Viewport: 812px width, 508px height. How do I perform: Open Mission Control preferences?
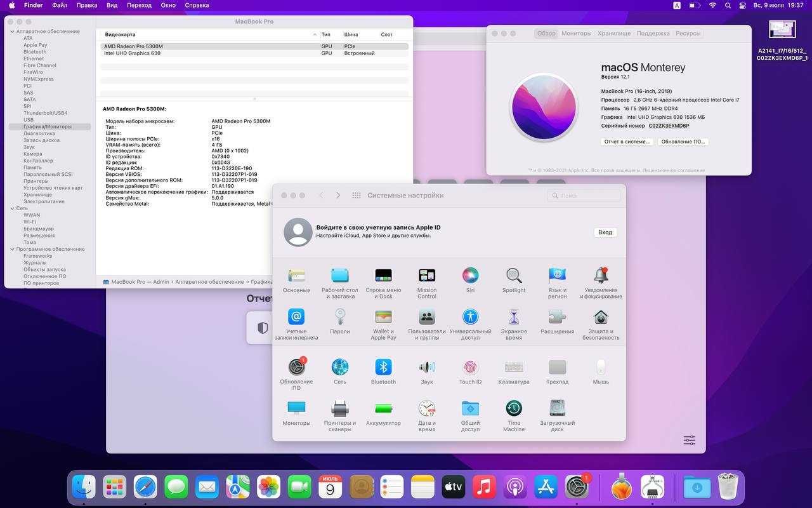[427, 276]
